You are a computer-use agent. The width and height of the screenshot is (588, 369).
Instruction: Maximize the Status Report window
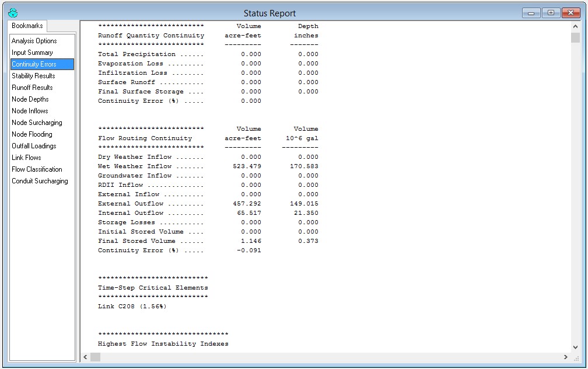551,13
